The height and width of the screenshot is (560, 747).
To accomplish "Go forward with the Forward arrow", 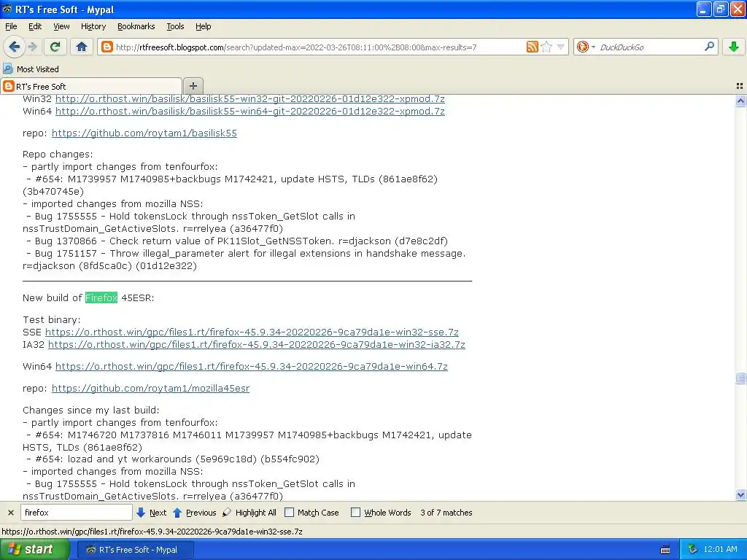I will 32,47.
